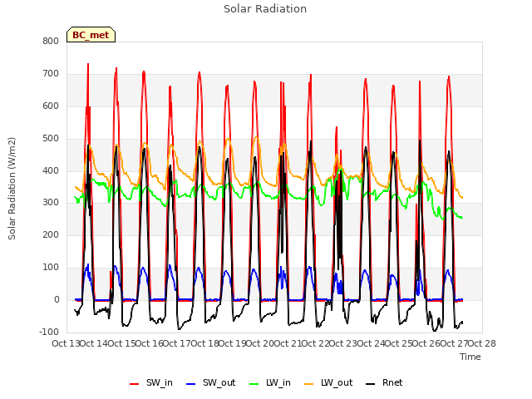The image size is (532, 399).
Task: Click the -100 y-axis tick label
Action: pyautogui.click(x=49, y=332)
